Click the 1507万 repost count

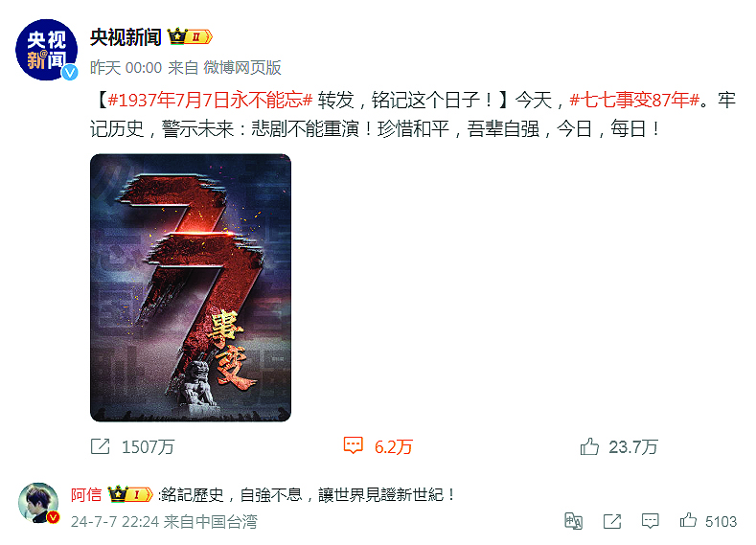[148, 446]
